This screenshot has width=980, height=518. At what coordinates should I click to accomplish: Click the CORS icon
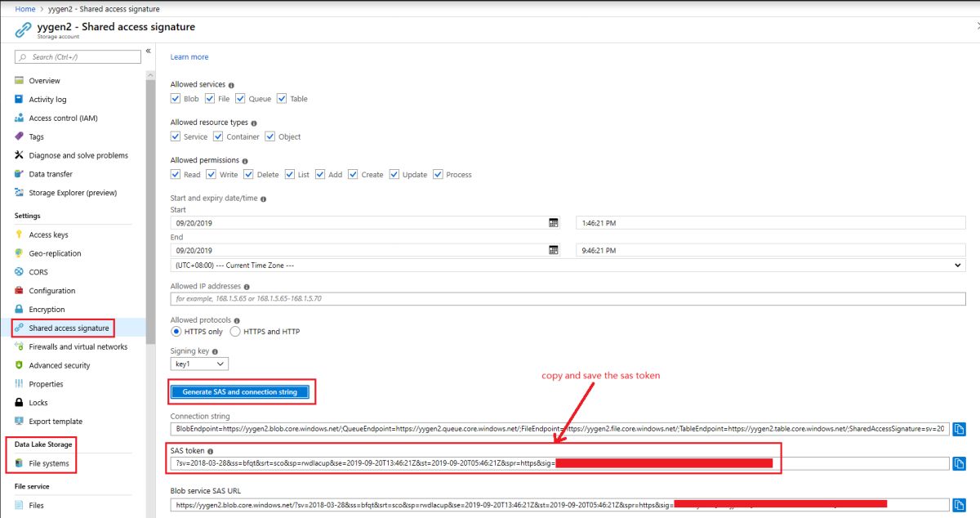(19, 272)
